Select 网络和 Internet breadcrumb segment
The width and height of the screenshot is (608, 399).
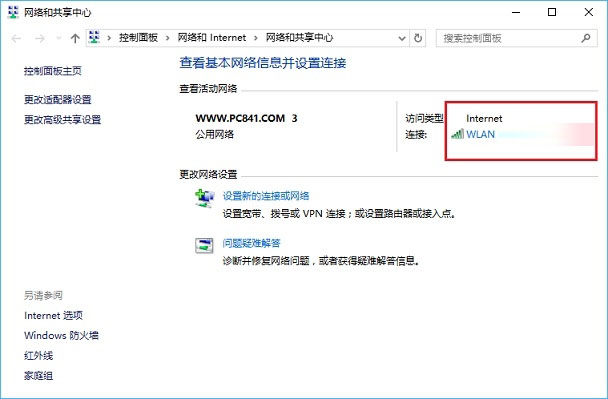click(x=212, y=38)
